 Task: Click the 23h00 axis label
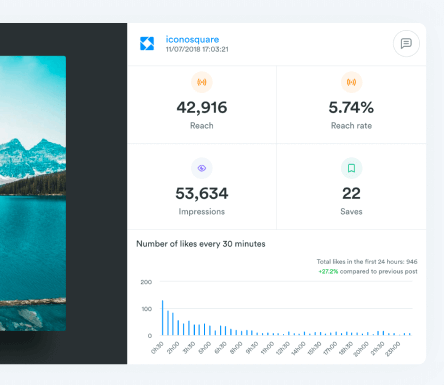(393, 349)
